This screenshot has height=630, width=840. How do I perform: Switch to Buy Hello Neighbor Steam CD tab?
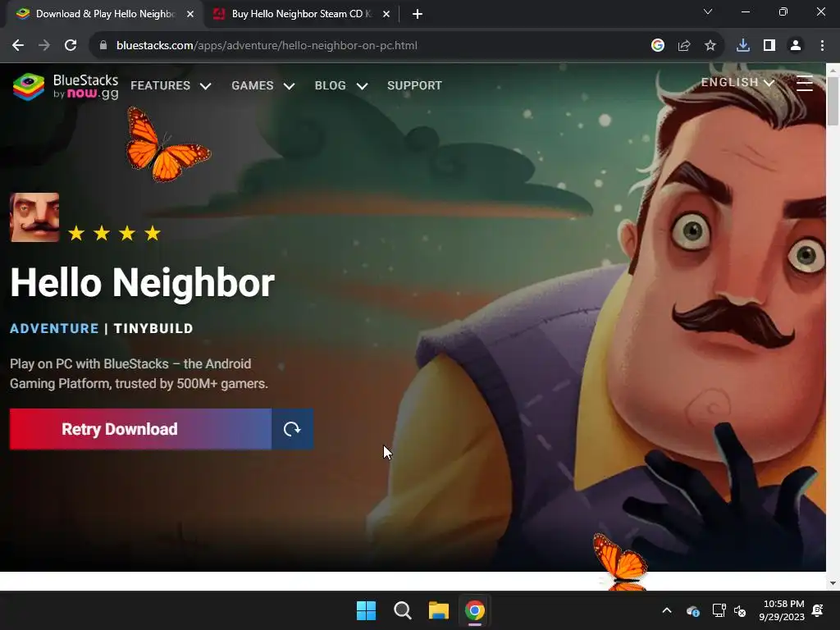[301, 14]
